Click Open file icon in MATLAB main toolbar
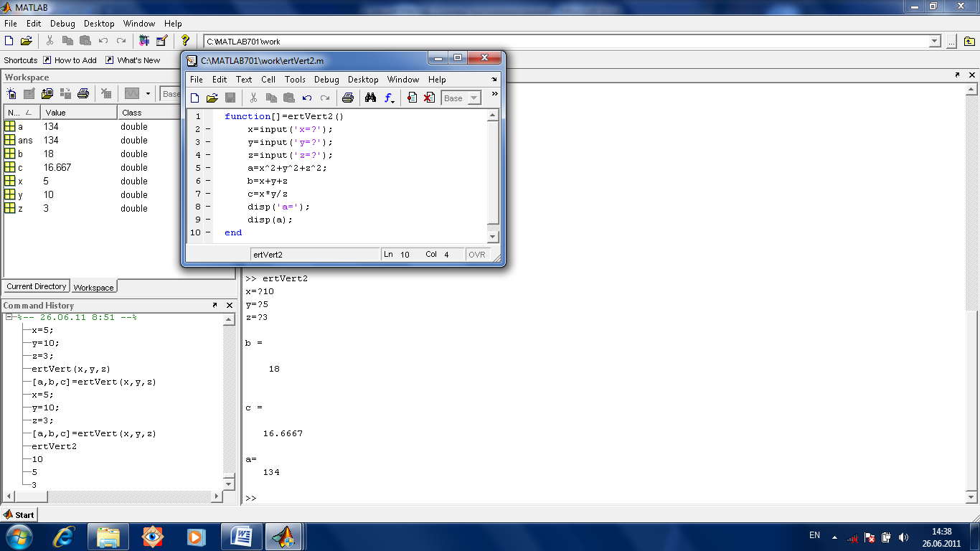 tap(27, 41)
